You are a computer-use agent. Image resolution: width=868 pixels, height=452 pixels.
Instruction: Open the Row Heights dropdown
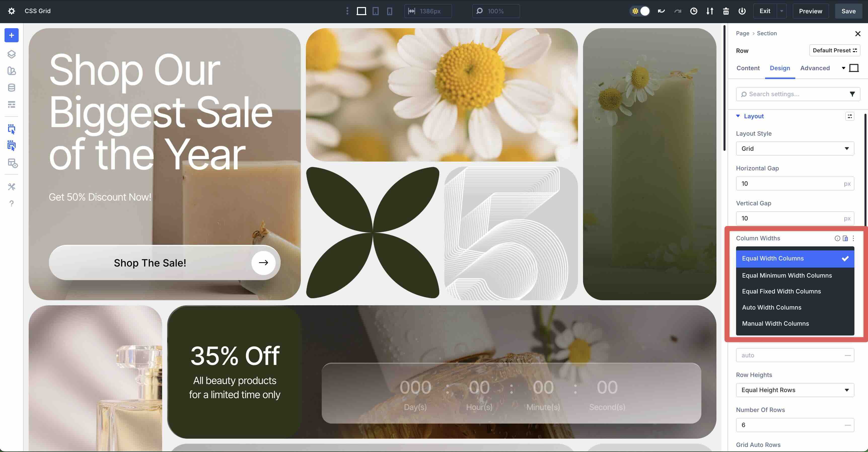click(794, 390)
